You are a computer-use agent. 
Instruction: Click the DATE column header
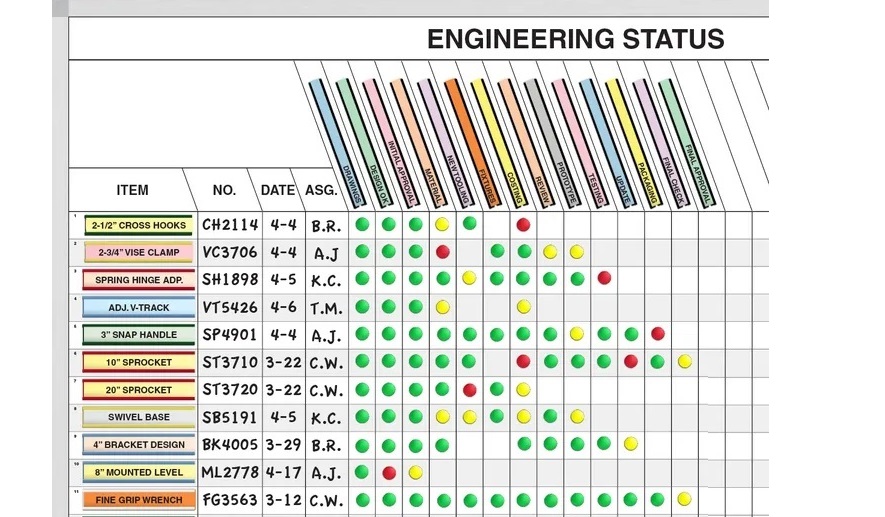[x=278, y=190]
